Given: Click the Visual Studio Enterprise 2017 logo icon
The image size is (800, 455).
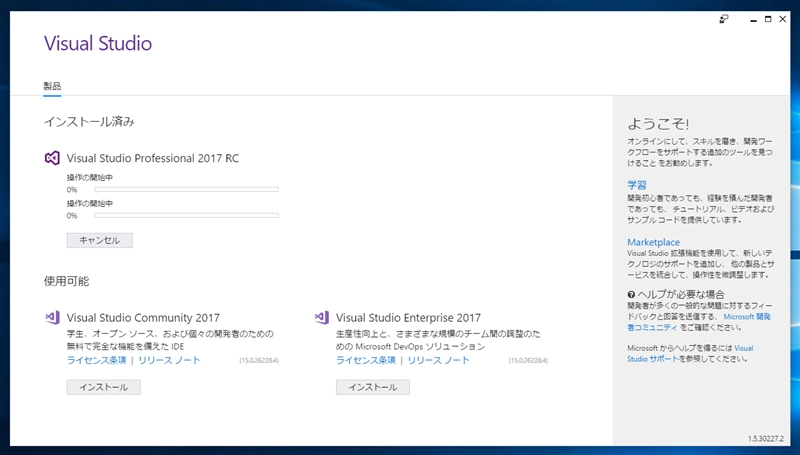Looking at the screenshot, I should (x=321, y=317).
